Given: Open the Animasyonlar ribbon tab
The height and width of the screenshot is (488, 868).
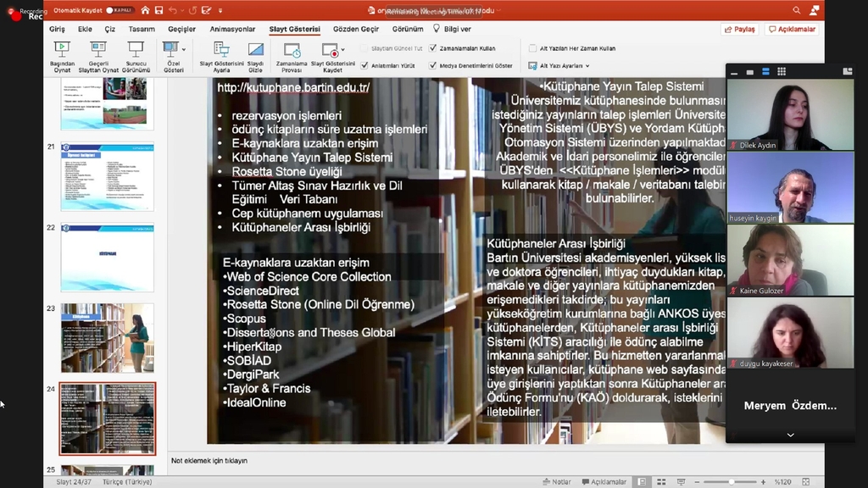Looking at the screenshot, I should click(x=232, y=29).
